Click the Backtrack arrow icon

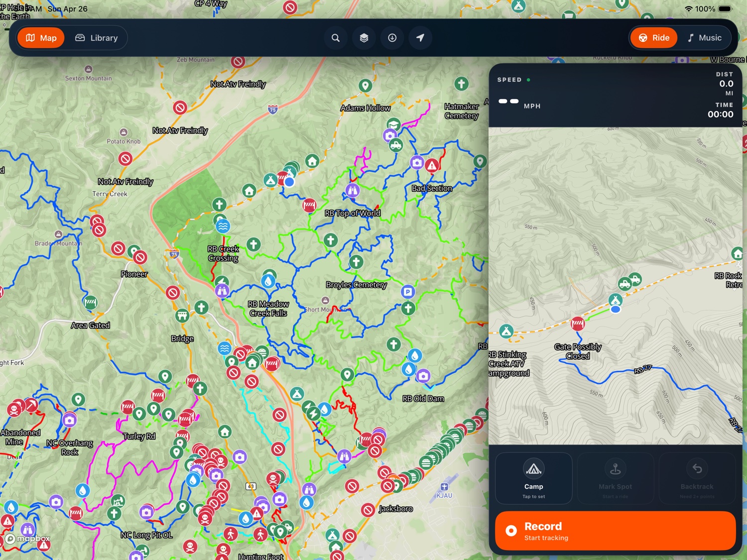pos(697,469)
